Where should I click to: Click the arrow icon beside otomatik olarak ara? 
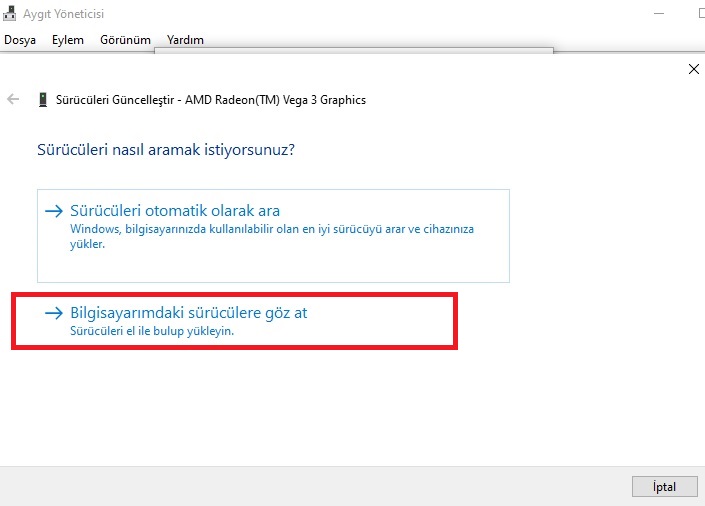click(54, 211)
